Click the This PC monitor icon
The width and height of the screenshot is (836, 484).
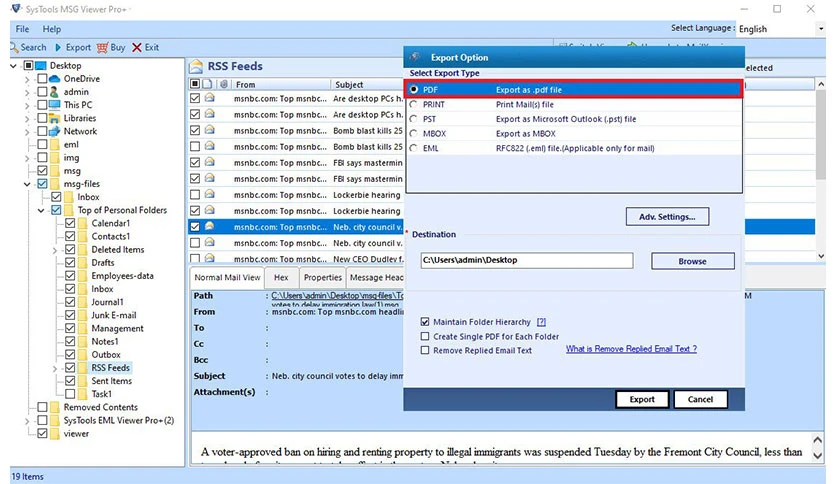54,104
